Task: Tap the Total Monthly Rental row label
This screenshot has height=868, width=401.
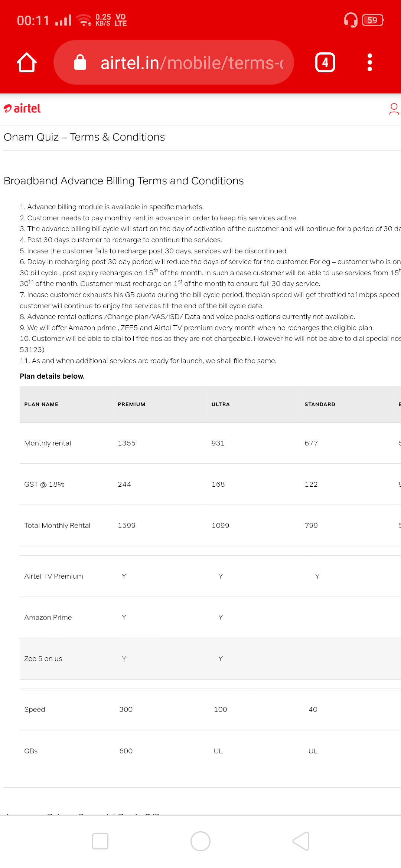Action: [x=57, y=526]
